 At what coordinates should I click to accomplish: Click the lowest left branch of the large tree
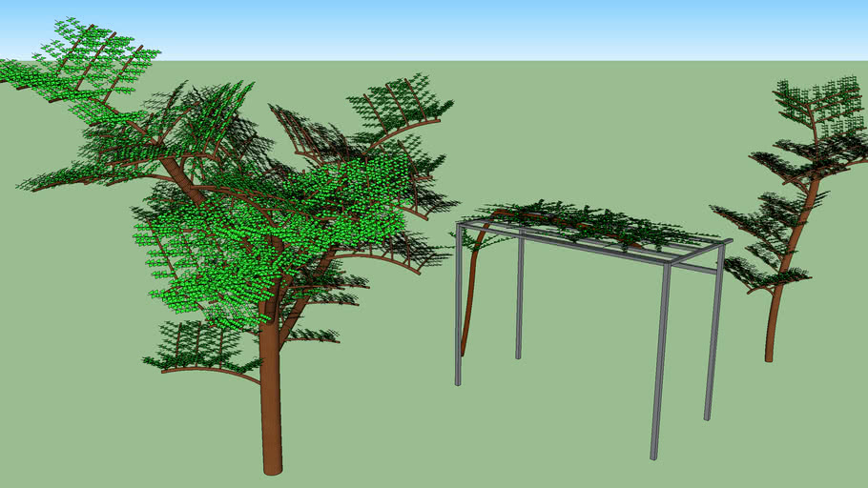[200, 353]
